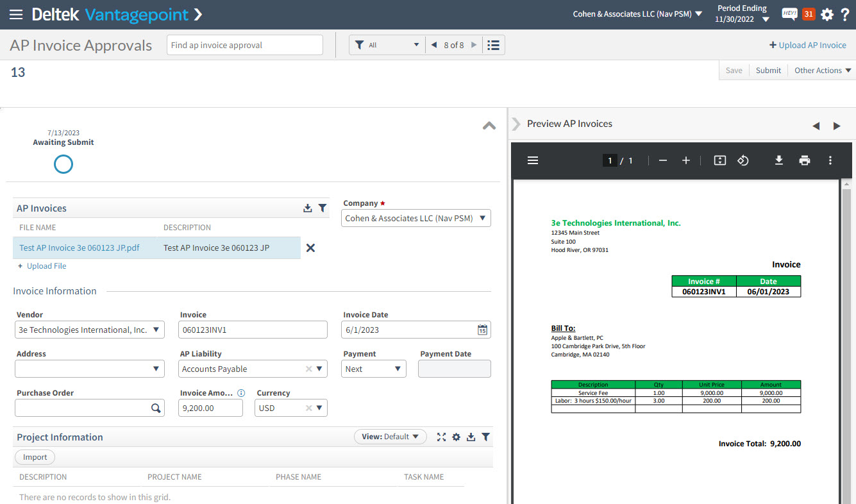The height and width of the screenshot is (504, 856).
Task: Open the hamburger navigation menu
Action: [x=16, y=14]
